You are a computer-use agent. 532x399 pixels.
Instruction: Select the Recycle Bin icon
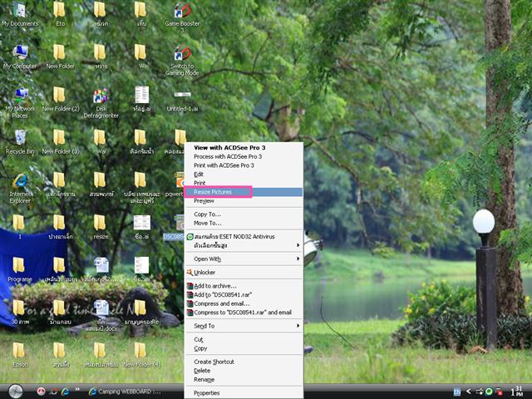click(x=20, y=138)
